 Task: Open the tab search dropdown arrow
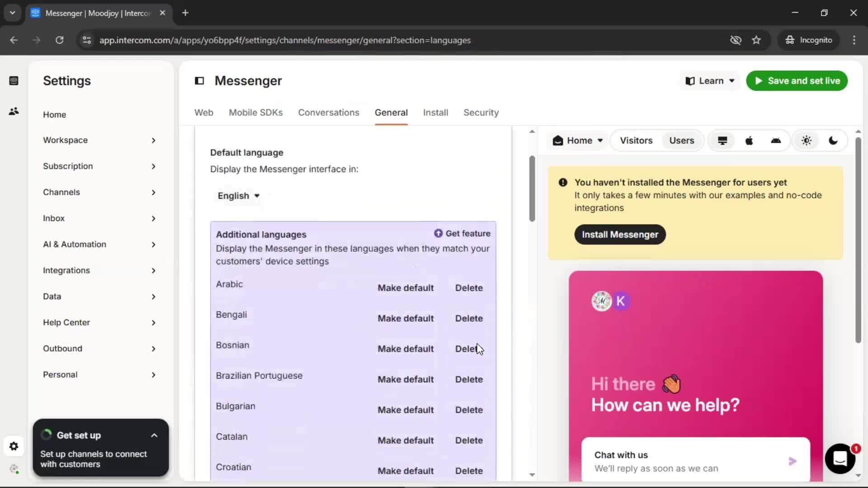coord(12,13)
